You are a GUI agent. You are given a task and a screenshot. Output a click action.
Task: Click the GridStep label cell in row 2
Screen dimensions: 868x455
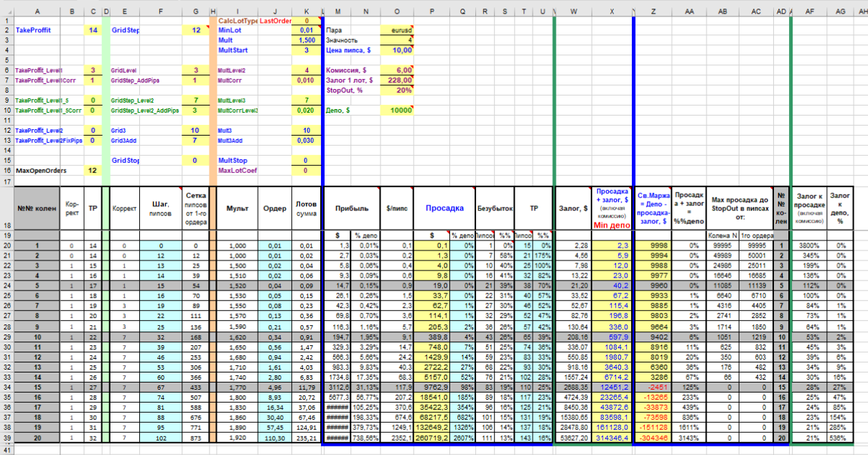(126, 31)
